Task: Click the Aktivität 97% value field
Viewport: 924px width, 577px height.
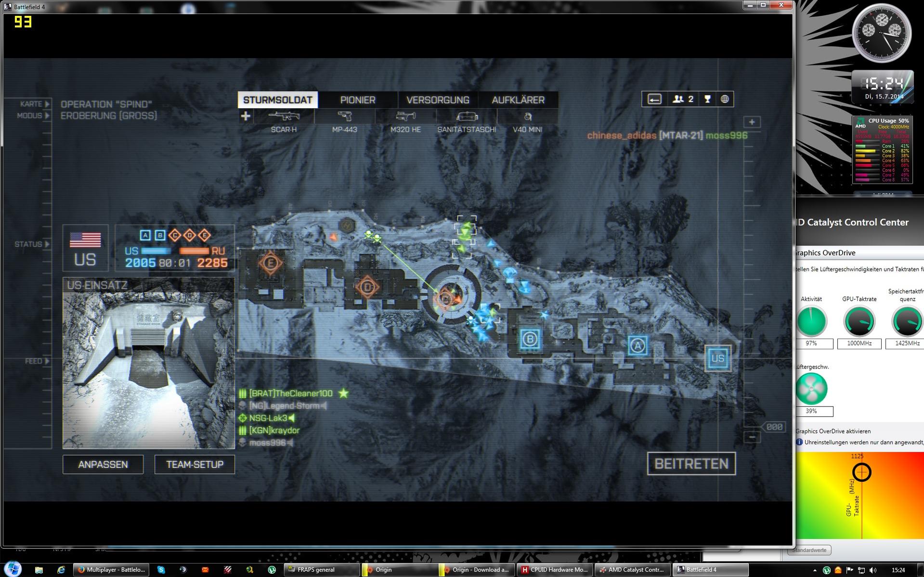Action: click(x=811, y=344)
